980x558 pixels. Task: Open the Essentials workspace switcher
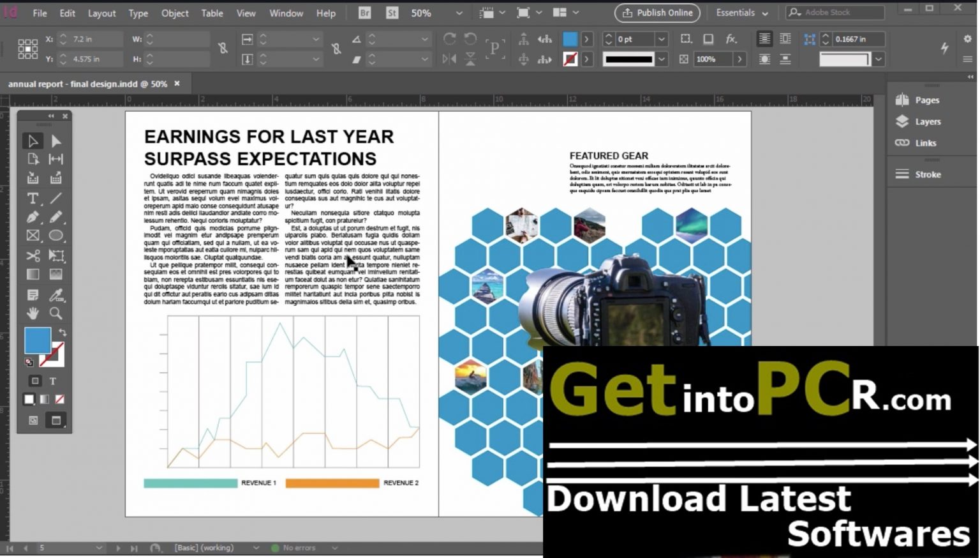(x=741, y=13)
